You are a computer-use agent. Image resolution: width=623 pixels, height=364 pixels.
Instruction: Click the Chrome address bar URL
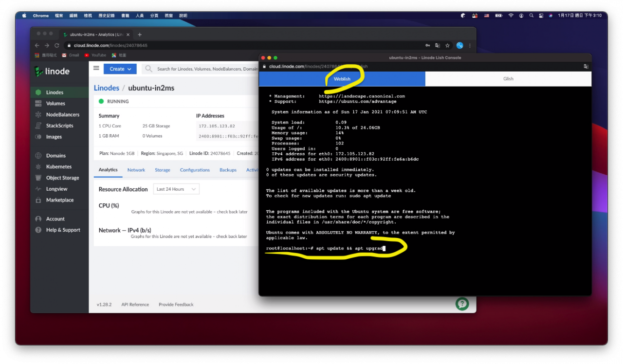point(110,45)
